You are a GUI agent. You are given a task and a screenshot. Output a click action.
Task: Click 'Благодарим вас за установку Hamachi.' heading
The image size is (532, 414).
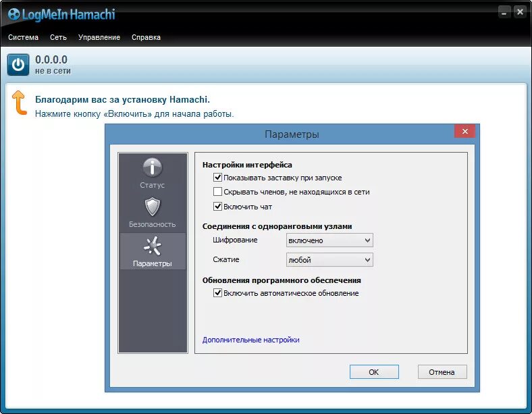coord(122,99)
